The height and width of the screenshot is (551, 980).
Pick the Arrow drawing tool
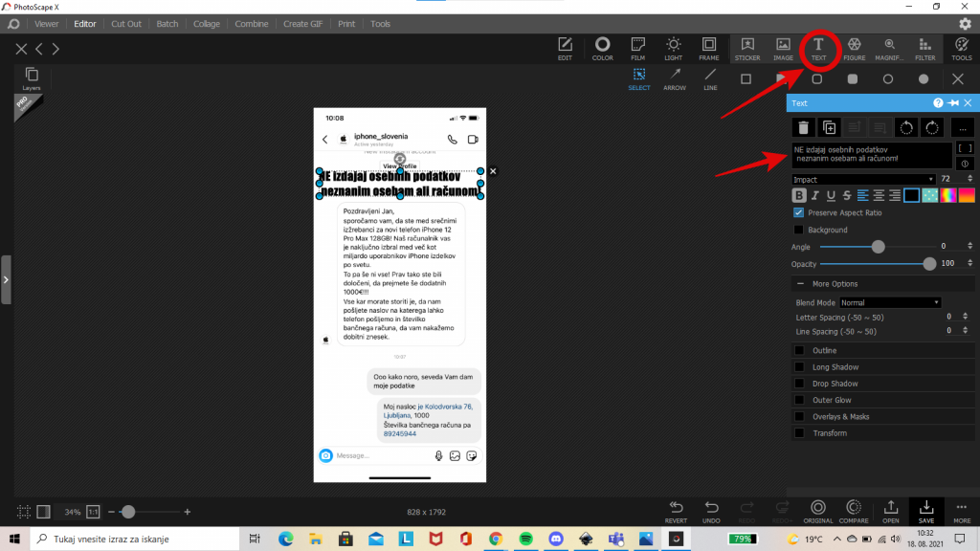click(x=675, y=78)
